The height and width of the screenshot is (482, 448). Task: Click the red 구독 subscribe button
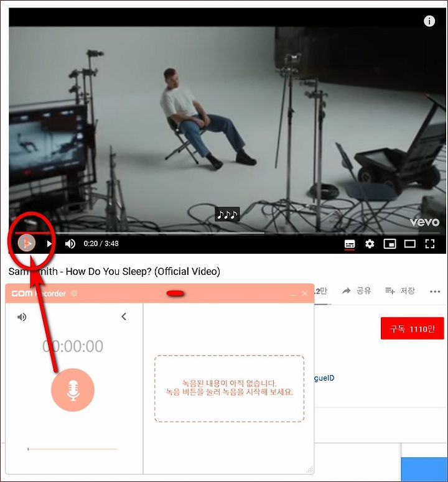[x=412, y=328]
